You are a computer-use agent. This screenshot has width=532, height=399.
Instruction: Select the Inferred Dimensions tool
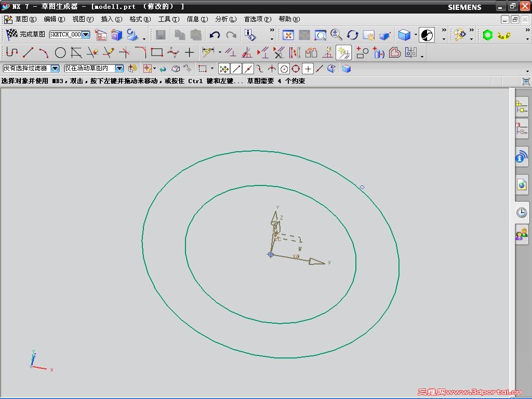(x=208, y=52)
